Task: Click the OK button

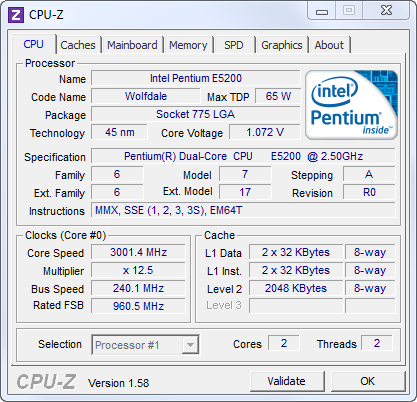Action: [368, 381]
